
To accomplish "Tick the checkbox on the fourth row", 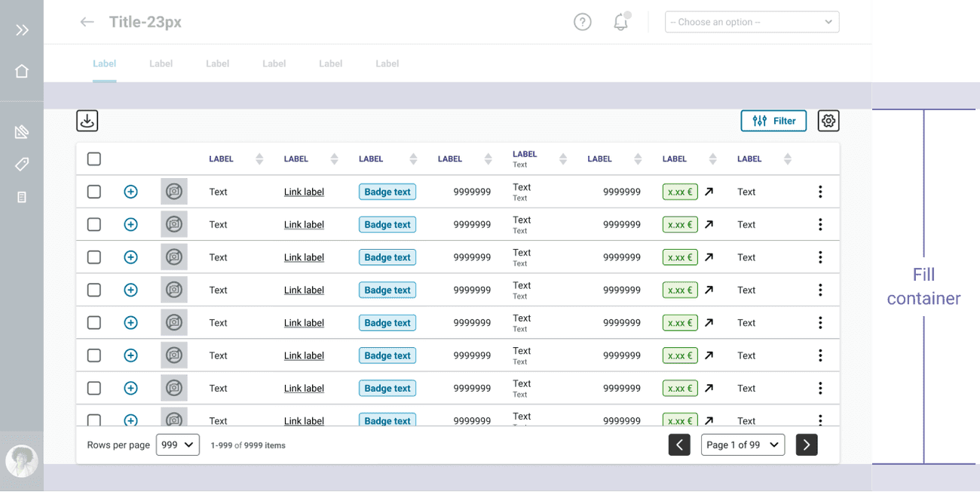I will click(93, 290).
